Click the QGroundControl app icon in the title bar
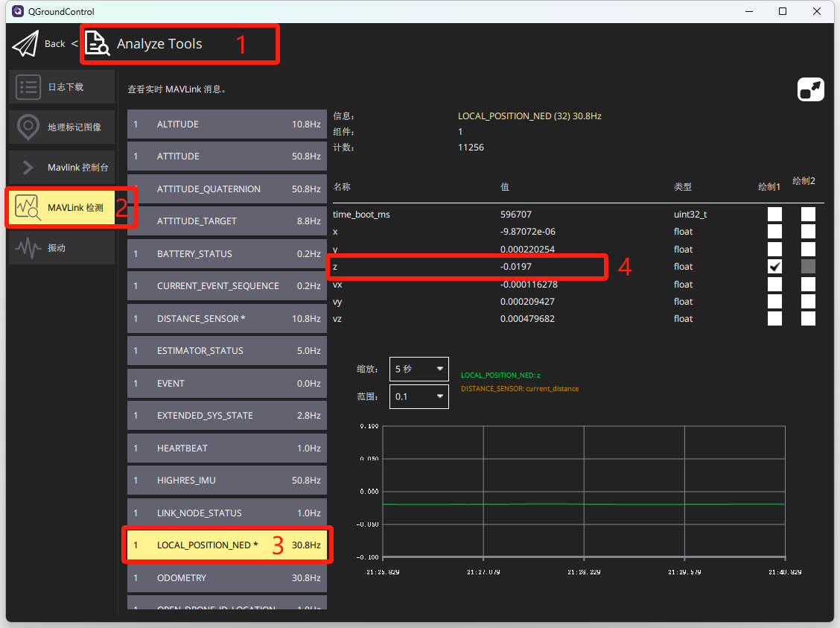 coord(18,11)
